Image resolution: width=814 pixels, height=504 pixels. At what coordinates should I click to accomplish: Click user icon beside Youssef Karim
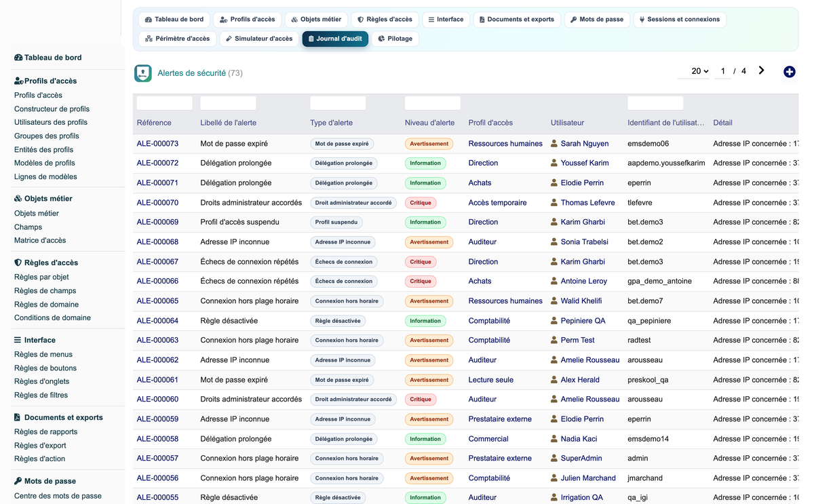click(x=554, y=163)
